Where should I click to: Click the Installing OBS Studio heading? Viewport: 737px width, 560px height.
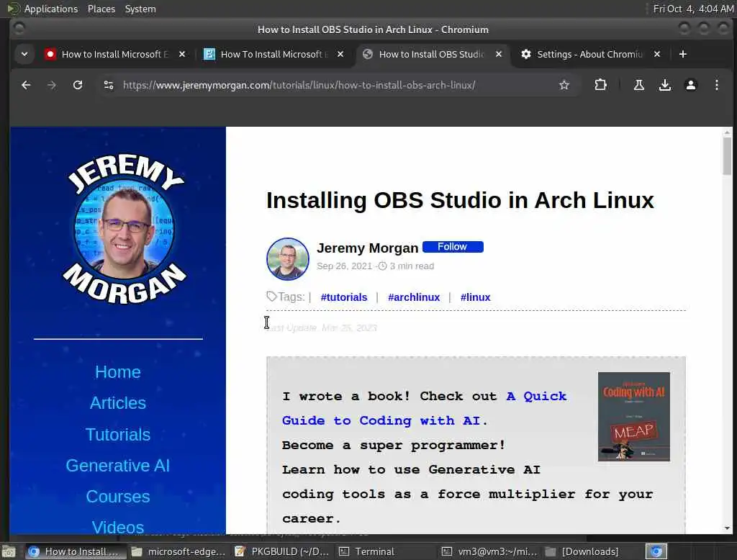point(460,200)
